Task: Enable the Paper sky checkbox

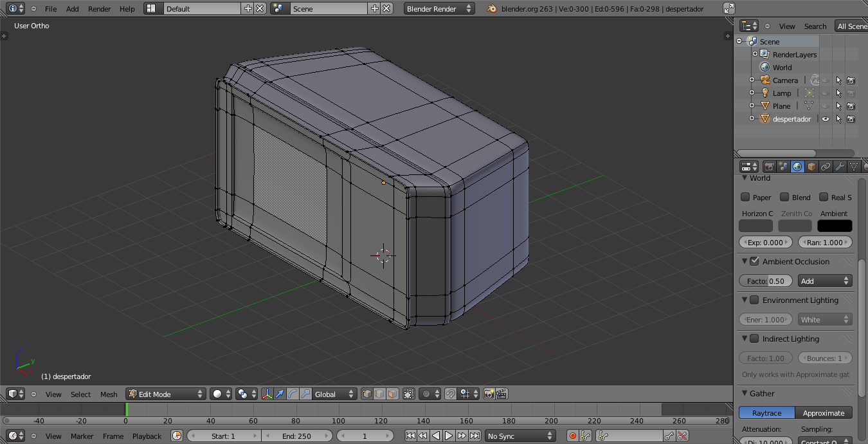Action: (745, 197)
